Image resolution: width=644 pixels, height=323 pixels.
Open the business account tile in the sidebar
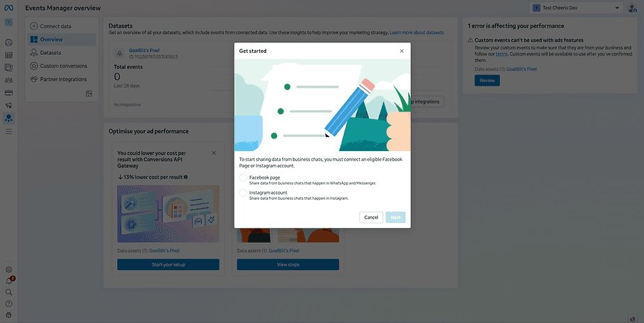point(8,22)
